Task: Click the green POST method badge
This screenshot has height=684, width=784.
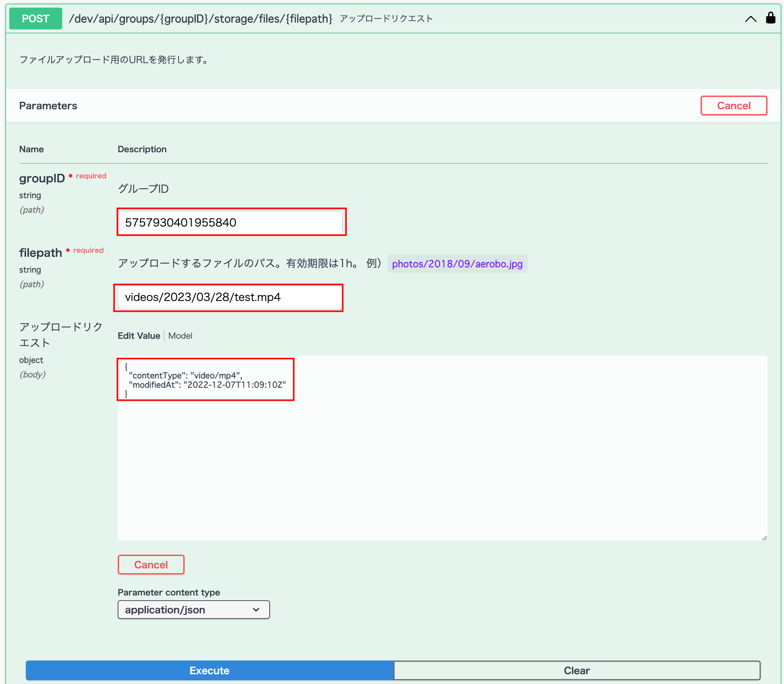Action: pos(35,19)
